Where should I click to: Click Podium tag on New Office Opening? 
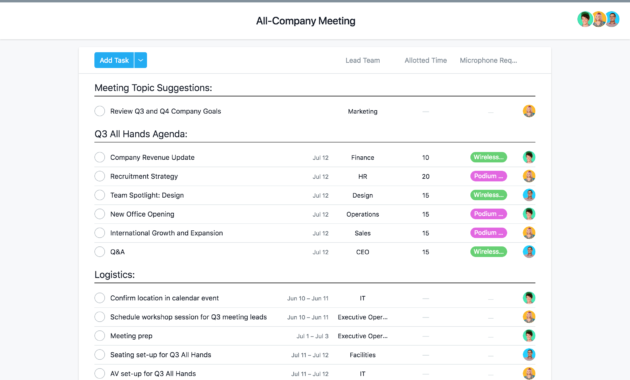[489, 214]
